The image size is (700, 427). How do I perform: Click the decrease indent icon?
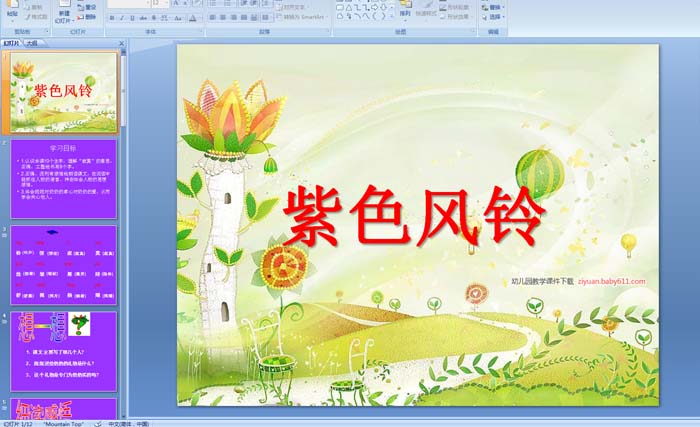[244, 4]
